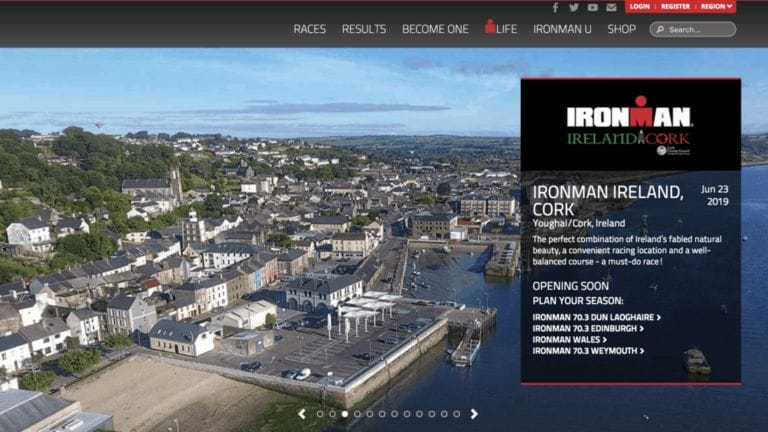
Task: Open the Facebook page icon
Action: click(556, 7)
